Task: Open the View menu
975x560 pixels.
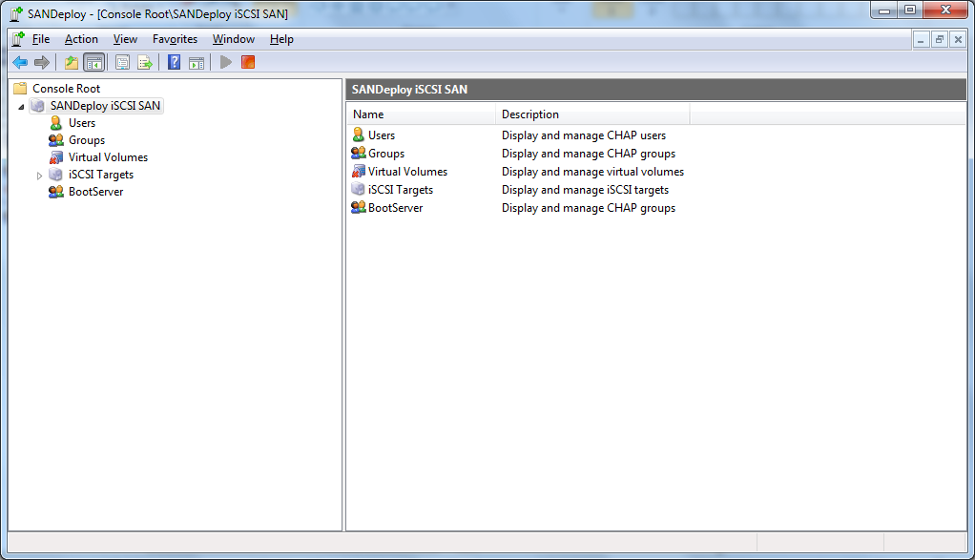Action: tap(125, 39)
